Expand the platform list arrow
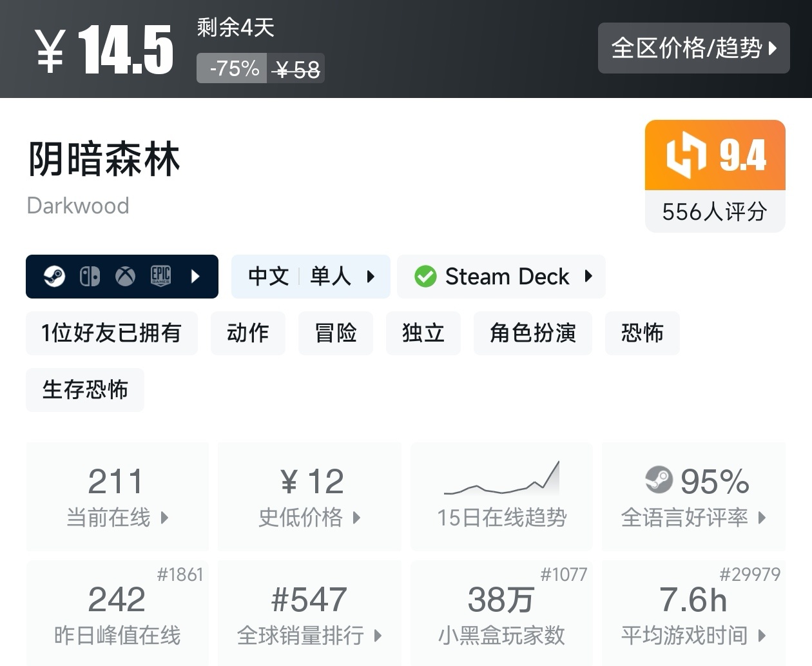 (196, 277)
